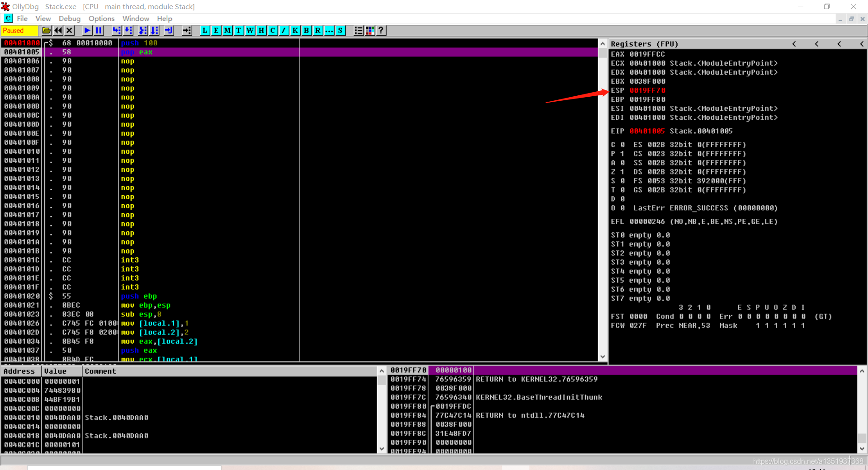Toggle the T flag value

(x=623, y=190)
